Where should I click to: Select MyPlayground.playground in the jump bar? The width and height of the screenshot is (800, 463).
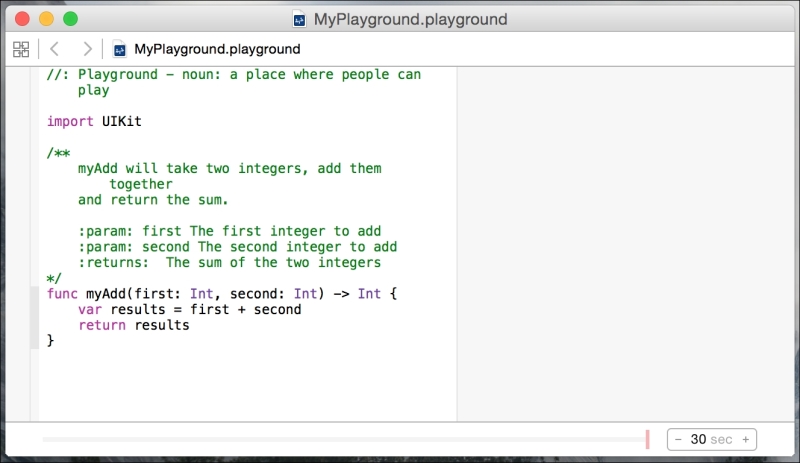(217, 49)
